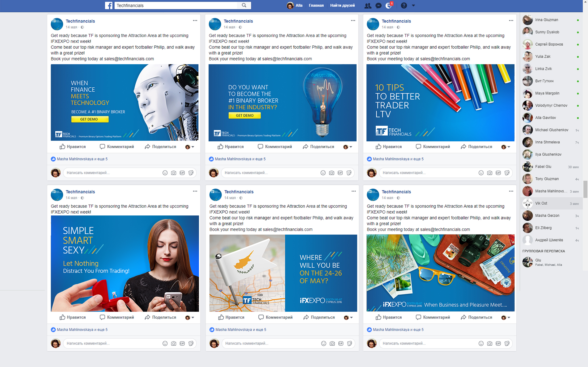Attach photo to the suitcase post comment
This screenshot has height=367, width=588.
[489, 344]
